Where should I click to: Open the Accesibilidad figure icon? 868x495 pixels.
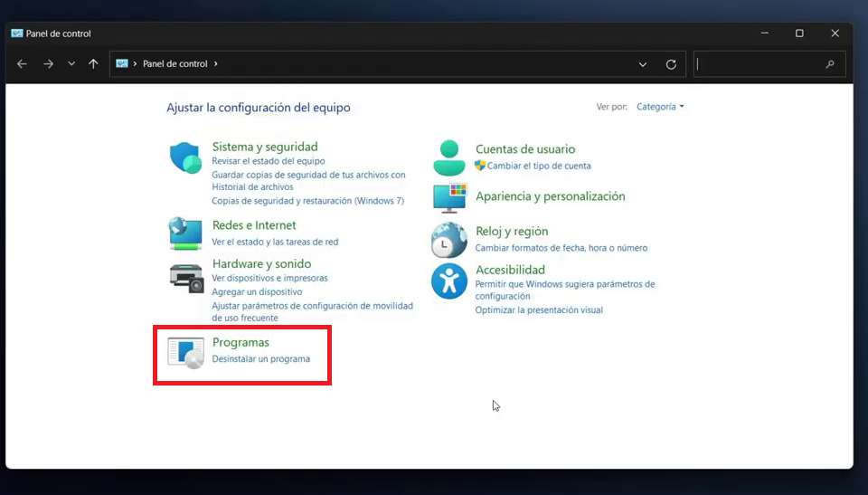449,281
